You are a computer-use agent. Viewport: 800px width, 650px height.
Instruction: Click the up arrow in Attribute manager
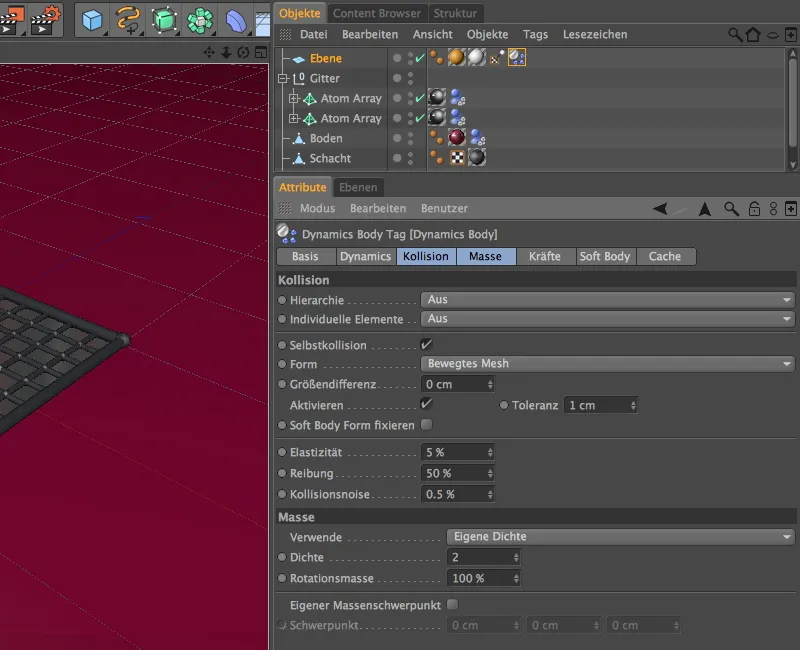[x=705, y=208]
